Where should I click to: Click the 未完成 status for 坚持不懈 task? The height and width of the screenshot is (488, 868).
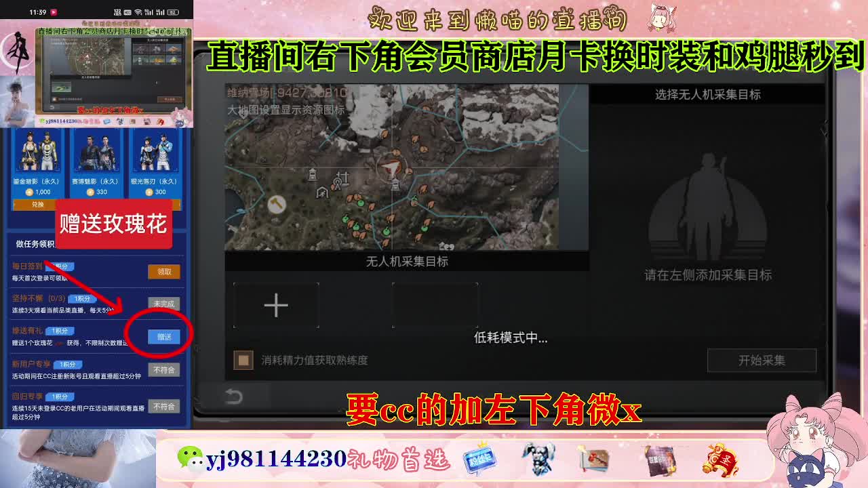coord(164,304)
